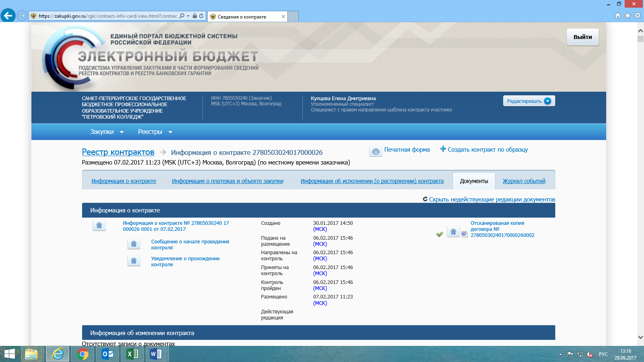Open Информация об исполнении (о расторжении) контракта tab
The image size is (644, 362).
[x=372, y=181]
